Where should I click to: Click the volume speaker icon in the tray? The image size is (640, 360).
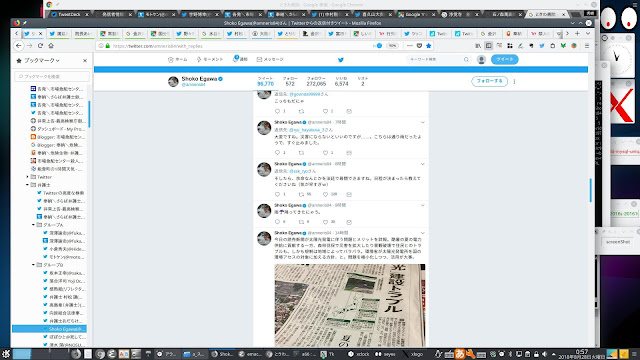tap(544, 354)
